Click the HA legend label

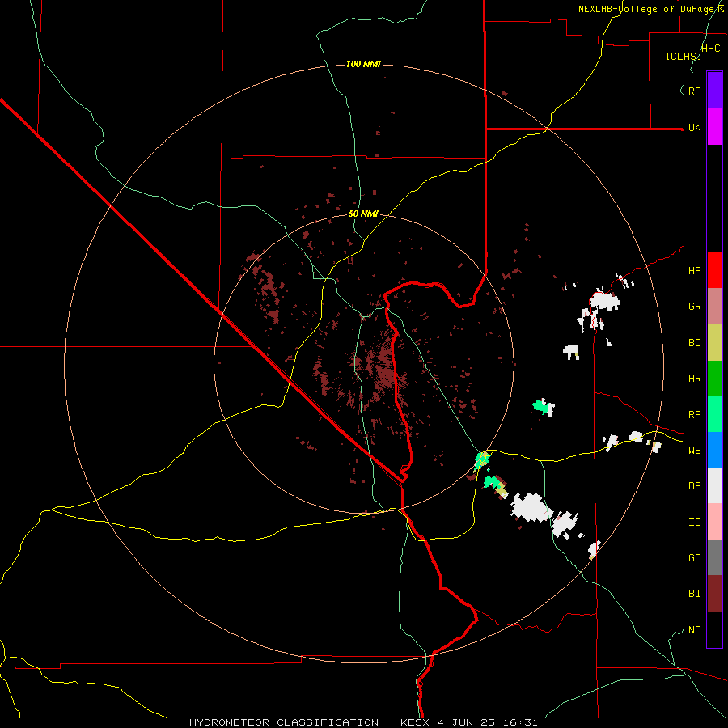pos(694,271)
